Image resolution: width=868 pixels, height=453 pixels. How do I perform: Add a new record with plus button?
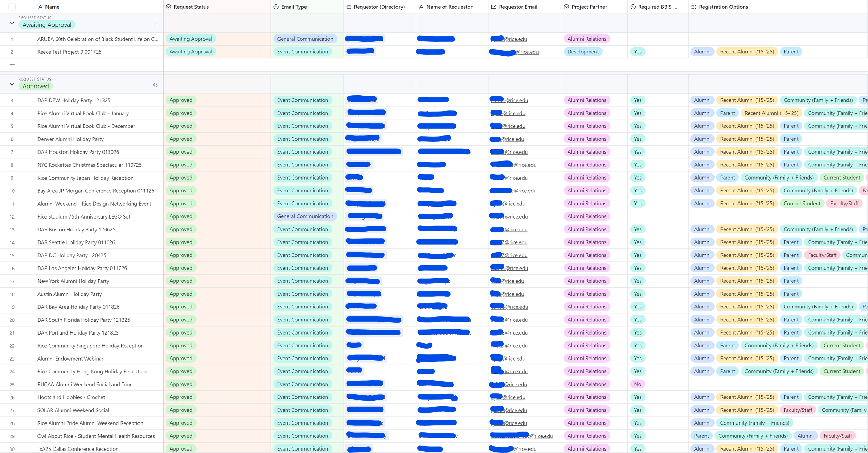click(12, 65)
